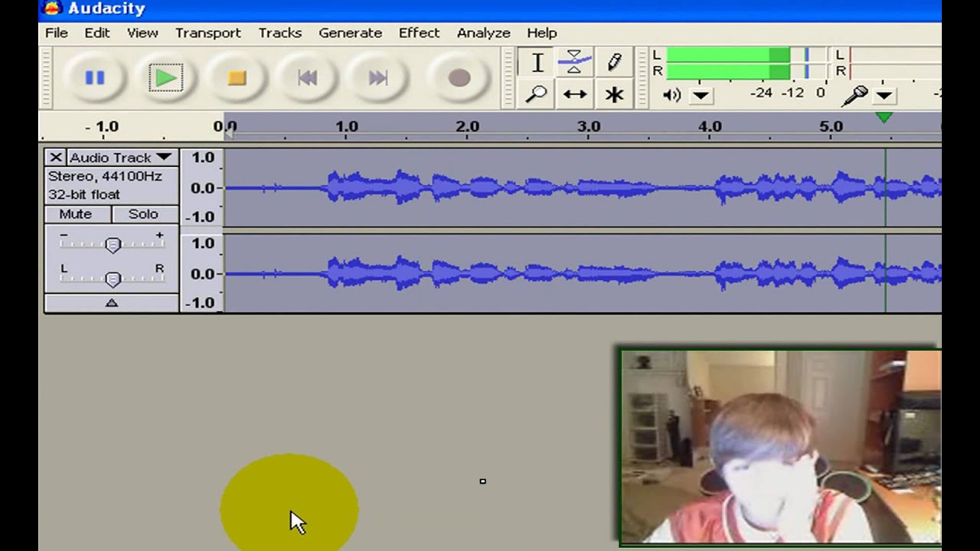The height and width of the screenshot is (551, 980).
Task: Collapse the track with the triangle button
Action: (x=112, y=303)
